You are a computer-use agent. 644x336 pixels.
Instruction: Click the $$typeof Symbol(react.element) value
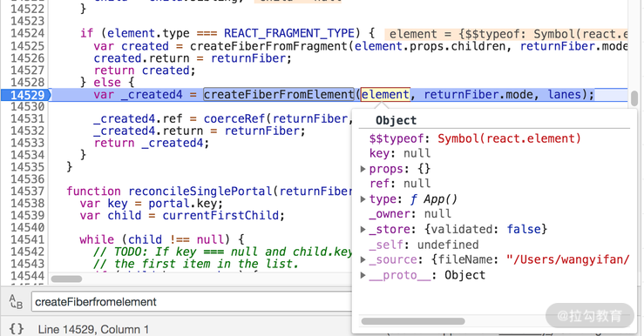(x=509, y=138)
